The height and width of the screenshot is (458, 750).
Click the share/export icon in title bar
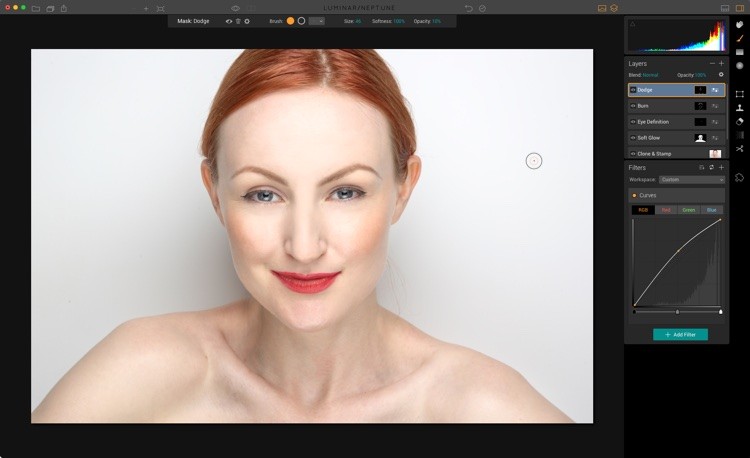(x=64, y=8)
